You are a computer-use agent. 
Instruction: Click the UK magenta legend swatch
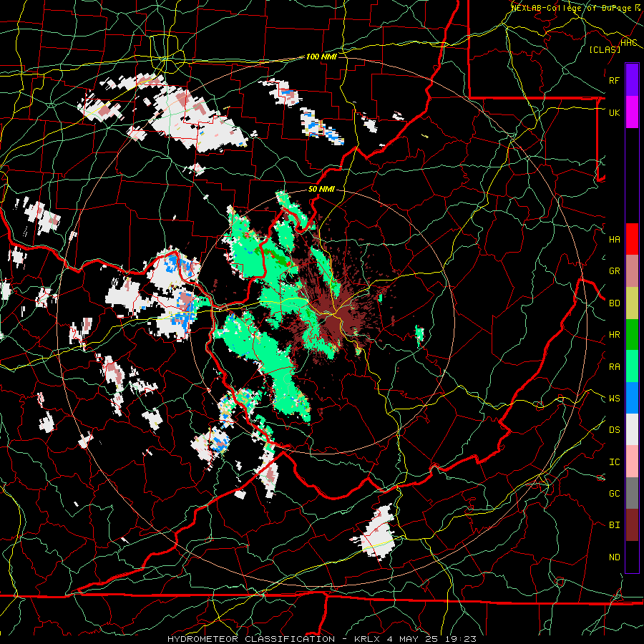(632, 112)
